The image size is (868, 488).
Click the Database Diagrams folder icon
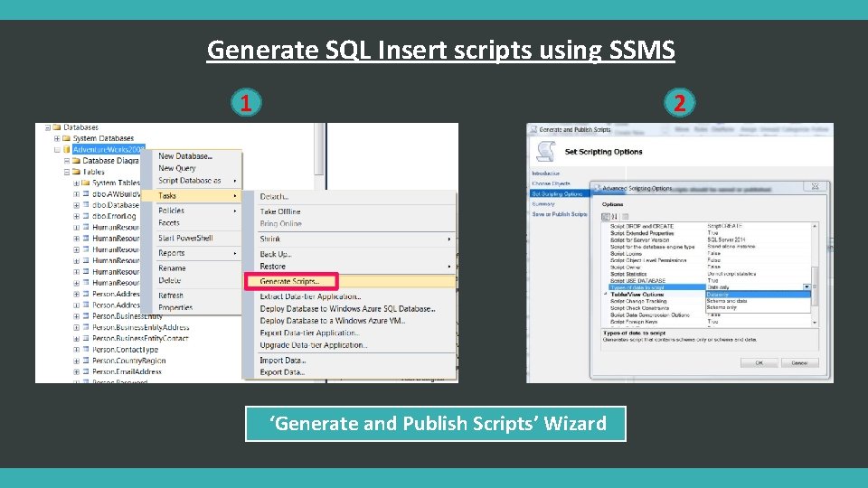pos(76,161)
